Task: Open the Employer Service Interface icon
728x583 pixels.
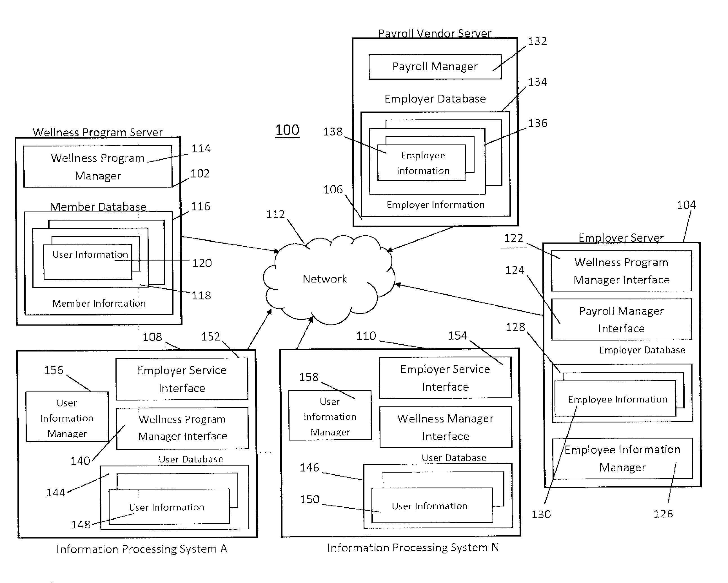Action: tap(188, 378)
